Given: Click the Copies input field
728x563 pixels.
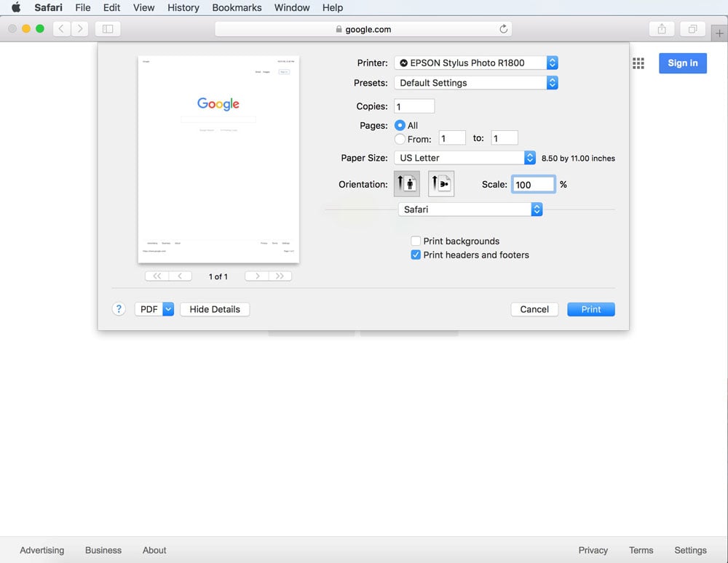Looking at the screenshot, I should (414, 106).
